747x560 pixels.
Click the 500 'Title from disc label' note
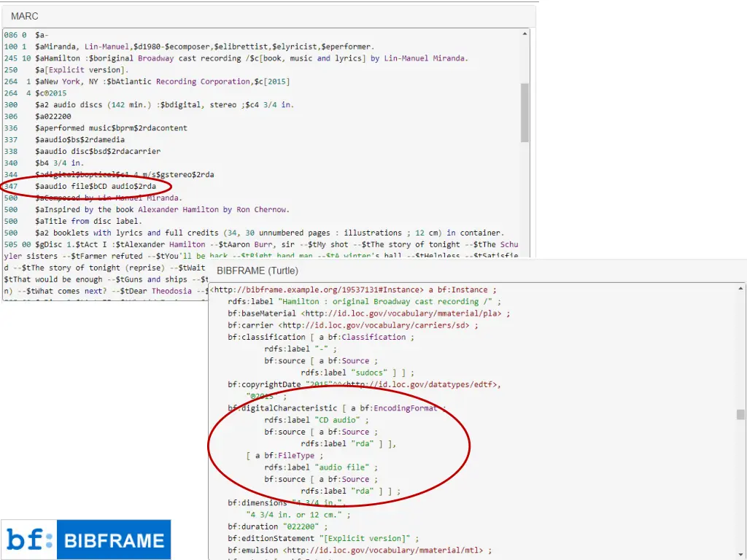[74, 222]
